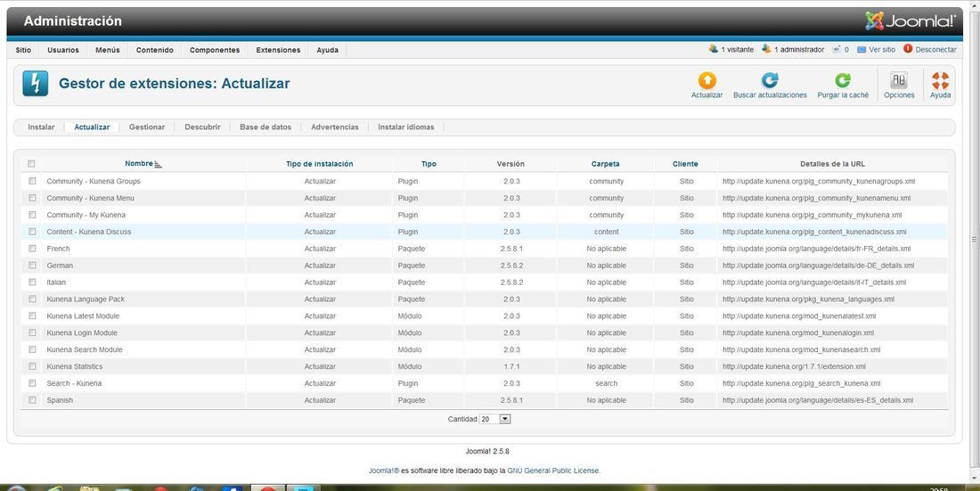This screenshot has height=491, width=980.
Task: Click the visitor icon in status bar
Action: tap(713, 49)
